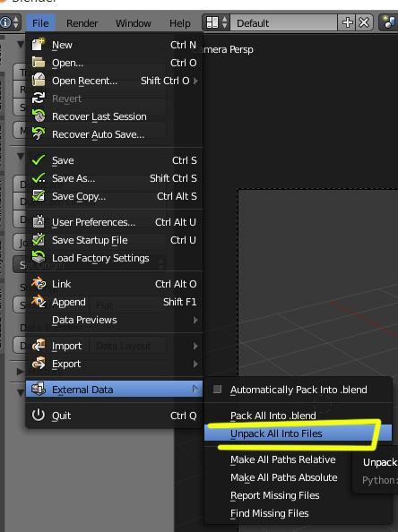Choose Data Previews entry
398x532 pixels.
(114, 320)
